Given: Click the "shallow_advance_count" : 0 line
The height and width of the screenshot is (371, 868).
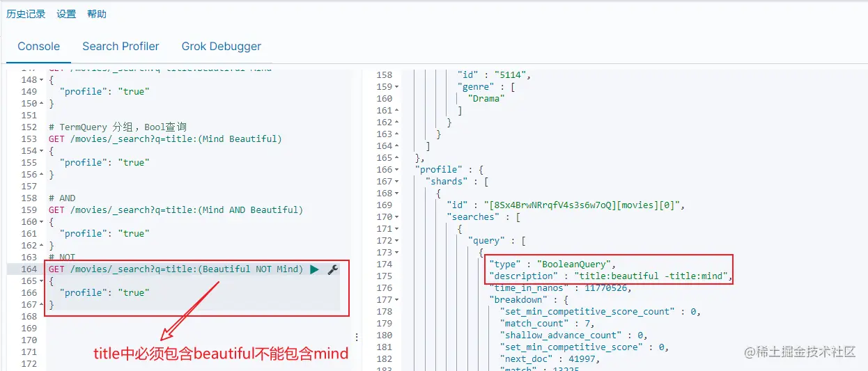Looking at the screenshot, I should point(573,336).
